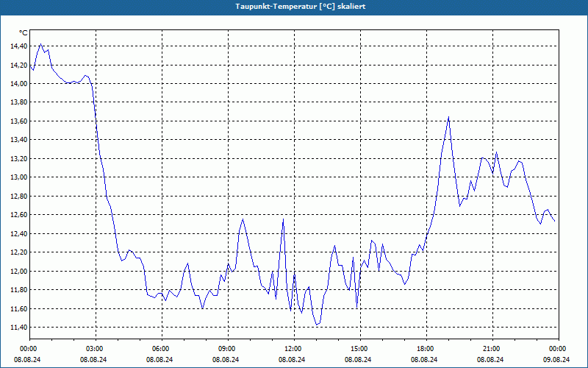The width and height of the screenshot is (588, 368).
Task: Click the 00:00 time label above 08.08.24
Action: point(28,349)
